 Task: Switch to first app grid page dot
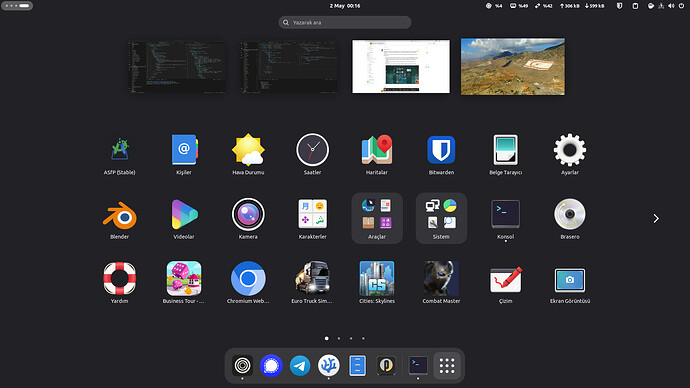(327, 338)
